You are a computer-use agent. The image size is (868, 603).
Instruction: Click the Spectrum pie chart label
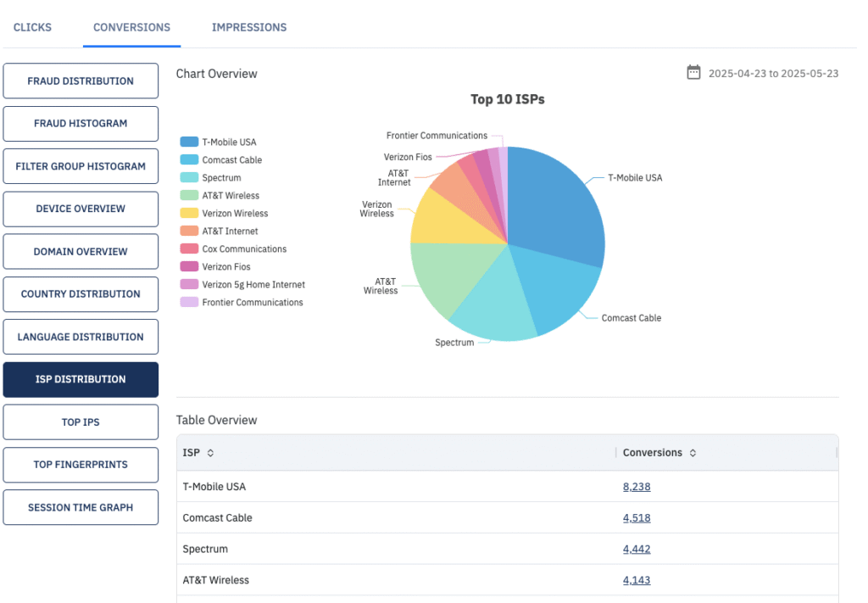coord(454,343)
